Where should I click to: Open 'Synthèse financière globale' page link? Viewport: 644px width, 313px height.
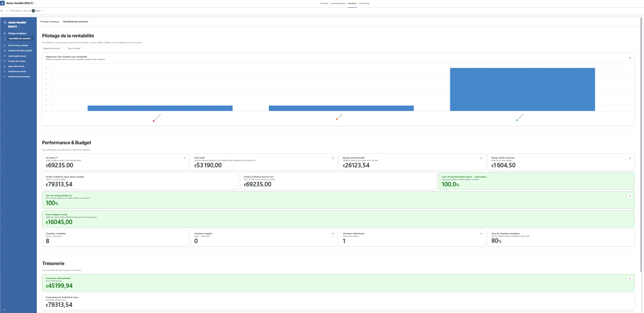[x=20, y=50]
